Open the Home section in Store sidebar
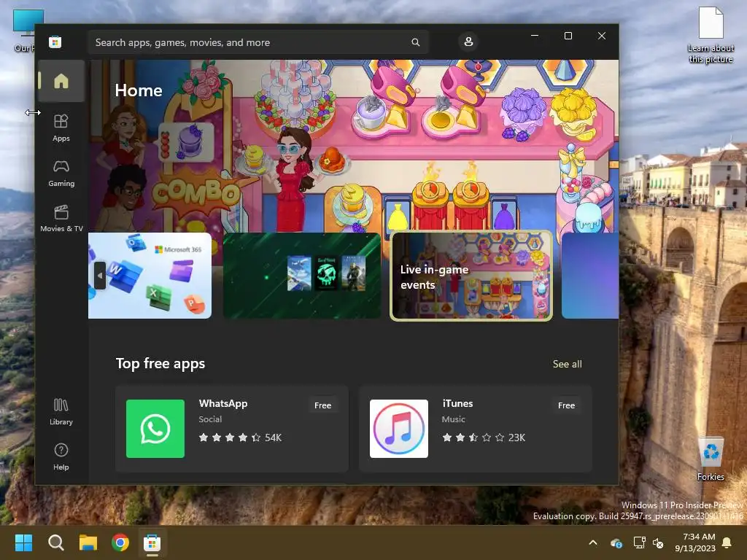Viewport: 747px width, 560px height. coord(61,81)
